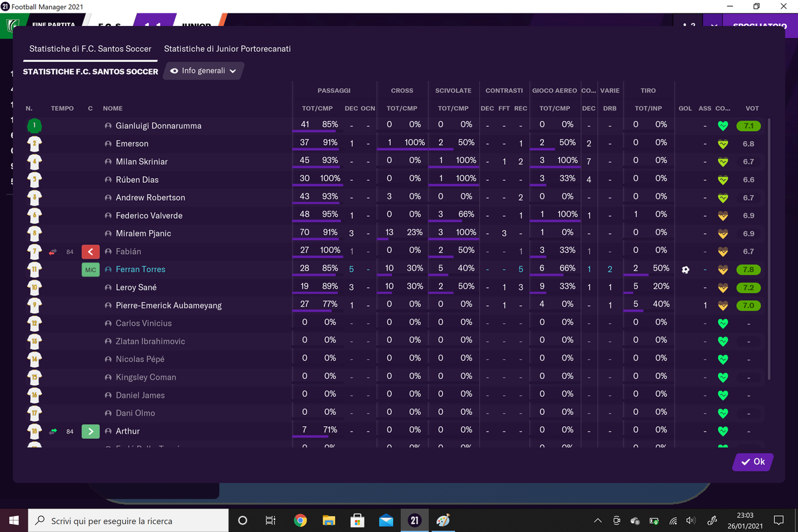
Task: Click the red substituted-off icon for Fabián
Action: (x=90, y=251)
